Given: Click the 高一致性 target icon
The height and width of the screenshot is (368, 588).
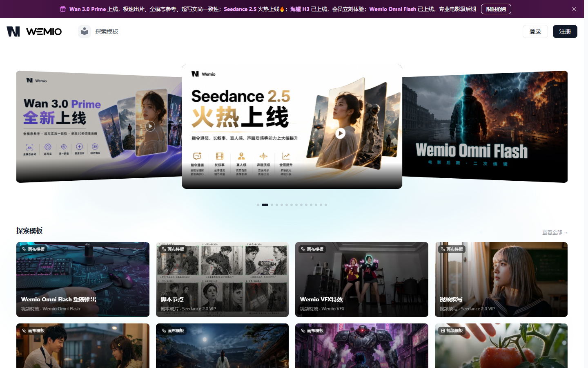Looking at the screenshot, I should click(64, 147).
